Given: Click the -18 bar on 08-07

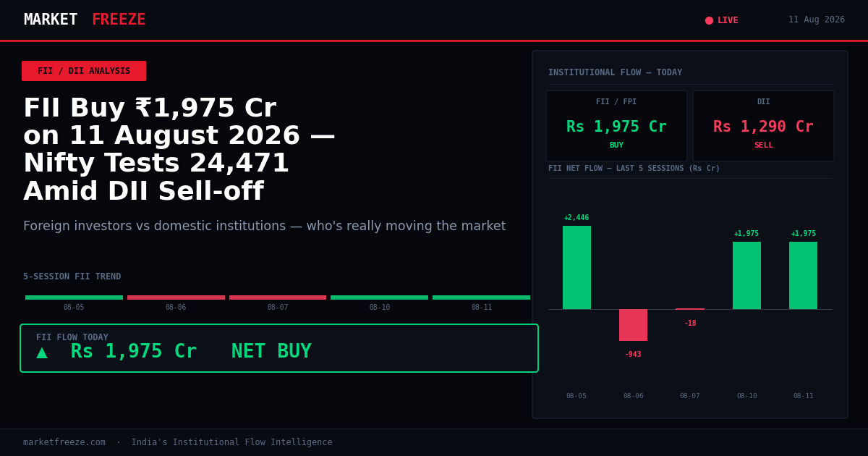Looking at the screenshot, I should 690,309.
